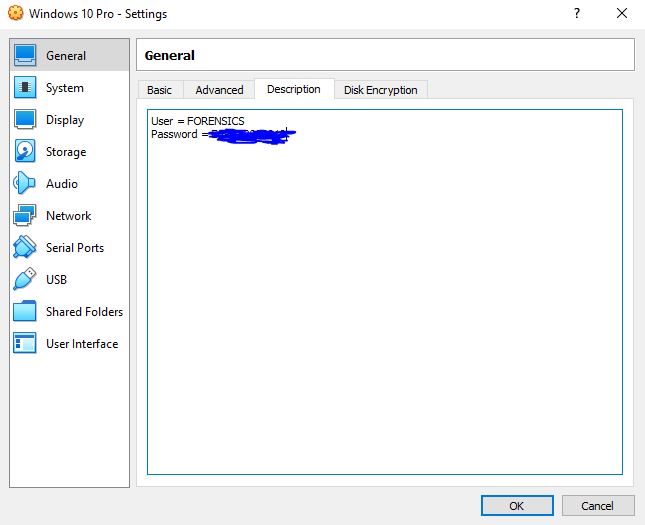Select the Description tab
645x525 pixels.
[294, 89]
